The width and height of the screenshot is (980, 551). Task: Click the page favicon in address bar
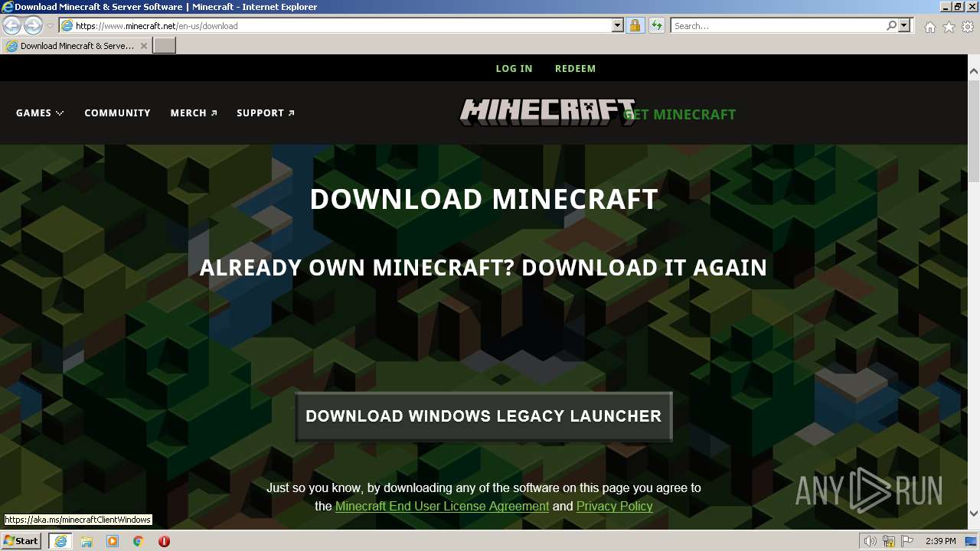[67, 25]
